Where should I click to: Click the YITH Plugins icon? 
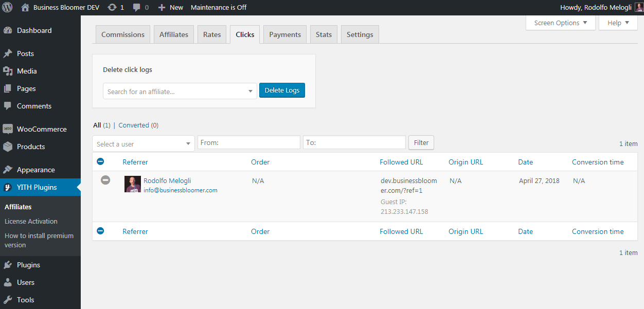tap(8, 187)
